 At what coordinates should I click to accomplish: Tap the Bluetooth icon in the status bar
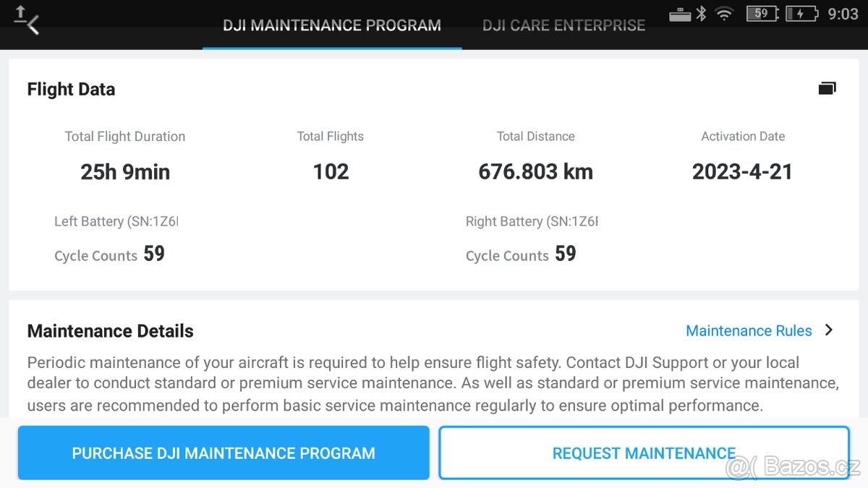pos(700,13)
